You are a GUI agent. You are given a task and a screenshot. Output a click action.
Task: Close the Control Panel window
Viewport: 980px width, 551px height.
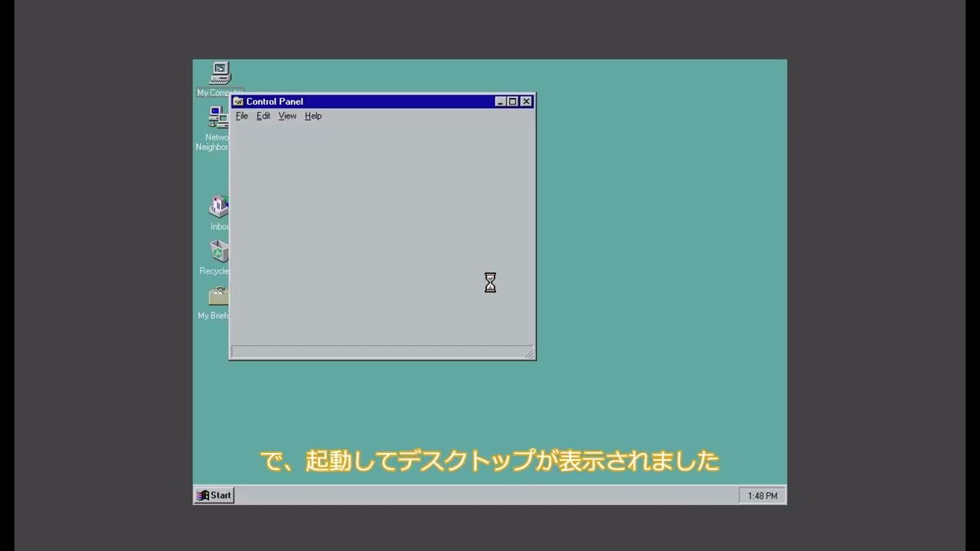526,102
